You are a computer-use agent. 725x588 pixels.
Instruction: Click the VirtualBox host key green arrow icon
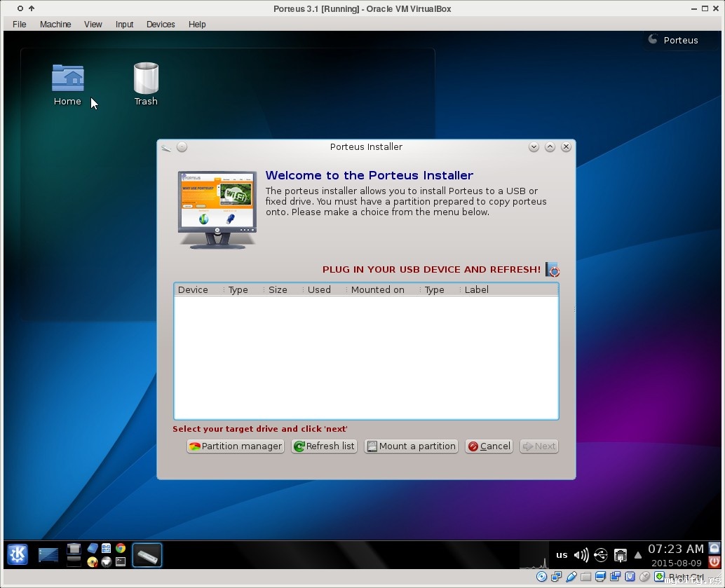(x=659, y=577)
